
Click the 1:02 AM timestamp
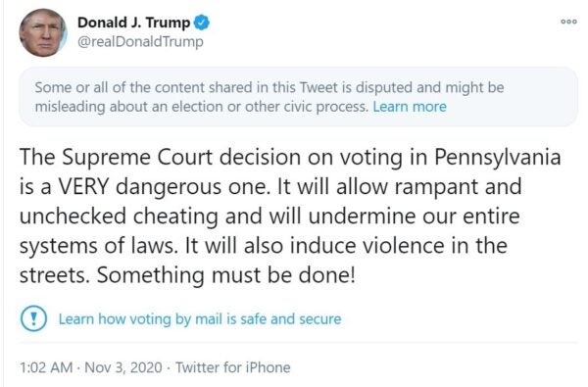tap(46, 367)
